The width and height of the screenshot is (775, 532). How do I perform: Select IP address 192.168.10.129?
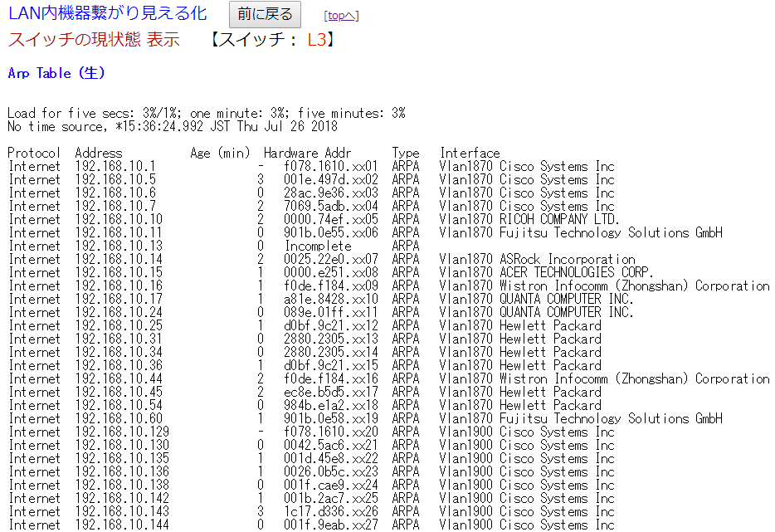(122, 432)
